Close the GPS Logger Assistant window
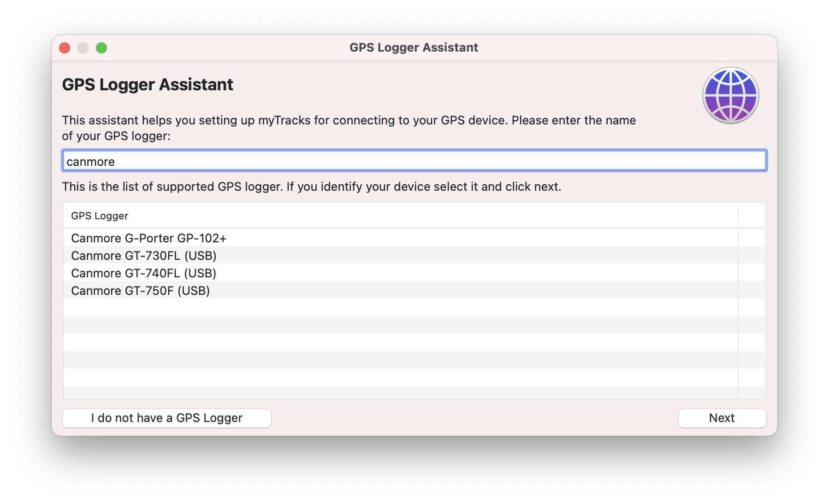Viewport: 829px width, 504px height. (x=65, y=48)
